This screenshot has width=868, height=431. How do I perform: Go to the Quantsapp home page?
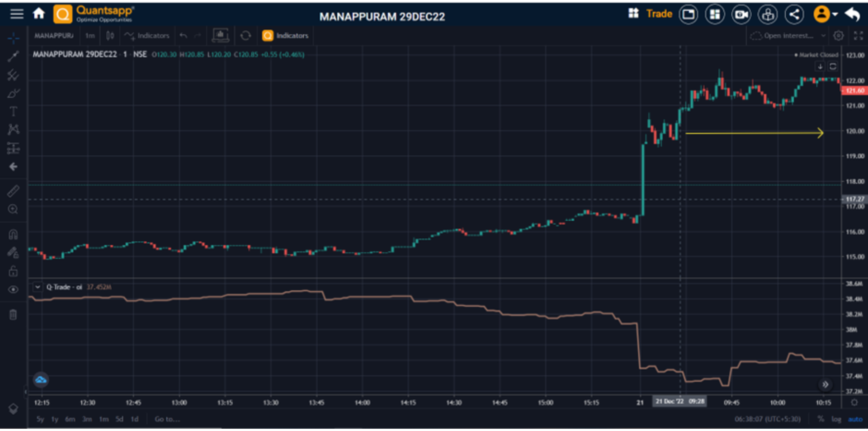coord(39,14)
